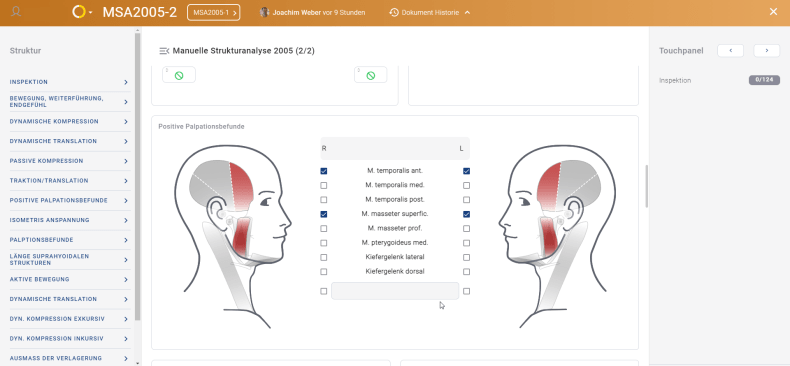Viewport: 790px width, 366px height.
Task: Click the right green prohibited-sign button
Action: click(370, 75)
